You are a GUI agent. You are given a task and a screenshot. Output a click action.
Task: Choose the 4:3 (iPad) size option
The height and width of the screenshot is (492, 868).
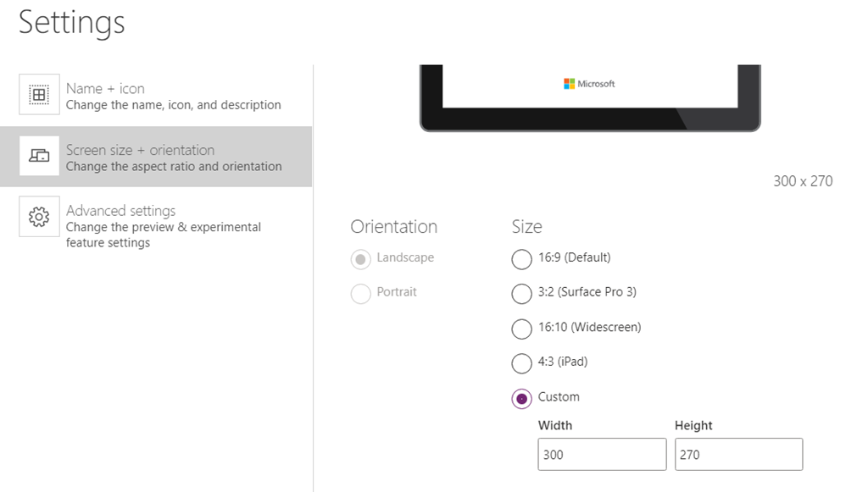tap(521, 363)
